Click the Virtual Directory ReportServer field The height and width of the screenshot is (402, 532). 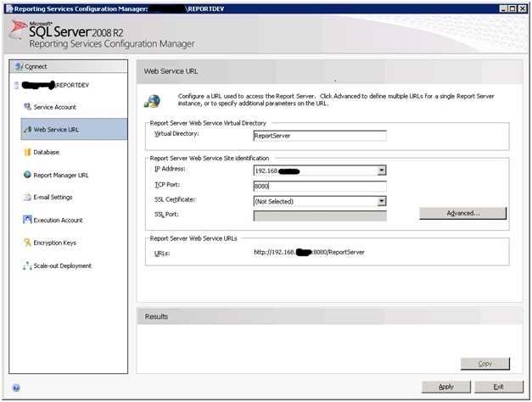(x=320, y=136)
